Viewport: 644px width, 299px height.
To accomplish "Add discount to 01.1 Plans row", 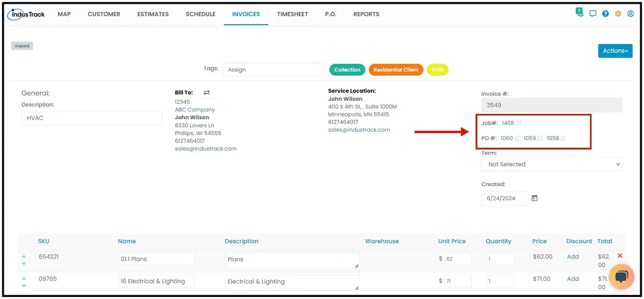I will pos(573,257).
